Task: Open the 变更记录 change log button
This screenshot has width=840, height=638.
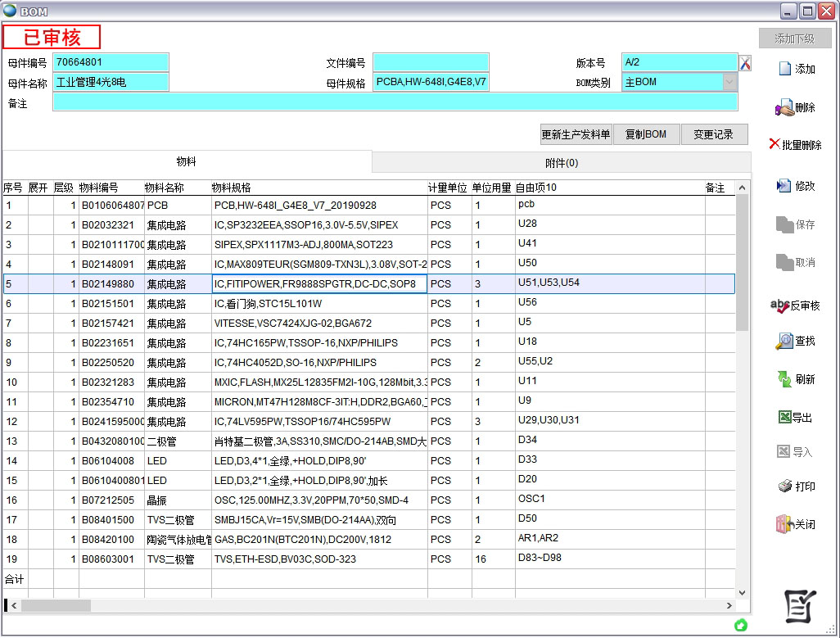Action: [x=713, y=134]
